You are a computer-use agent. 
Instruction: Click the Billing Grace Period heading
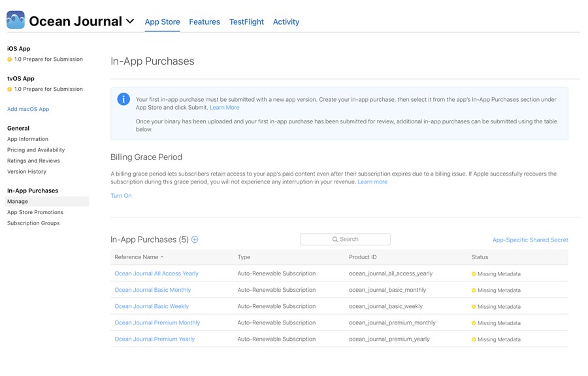[146, 157]
